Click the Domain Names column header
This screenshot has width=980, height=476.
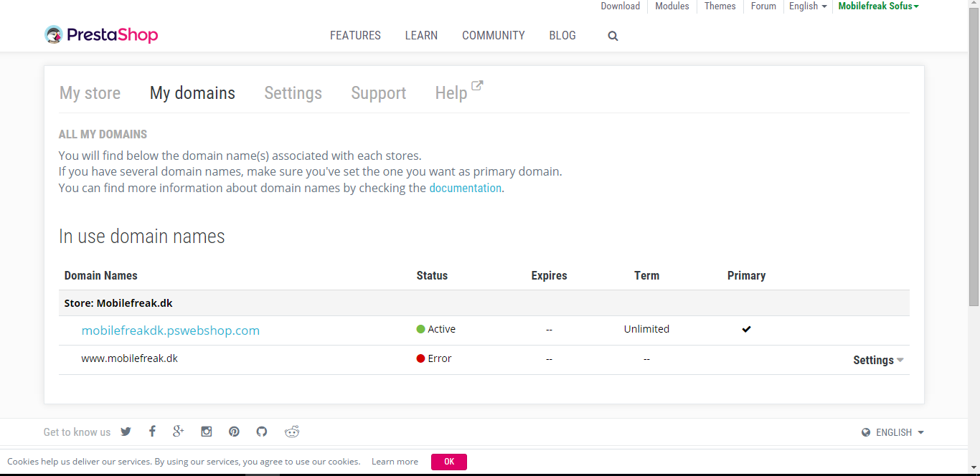coord(100,275)
